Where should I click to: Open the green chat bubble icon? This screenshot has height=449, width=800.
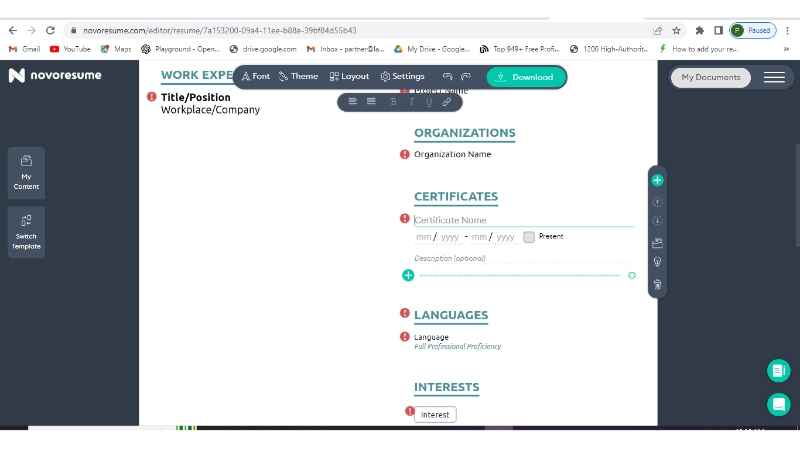click(x=778, y=404)
